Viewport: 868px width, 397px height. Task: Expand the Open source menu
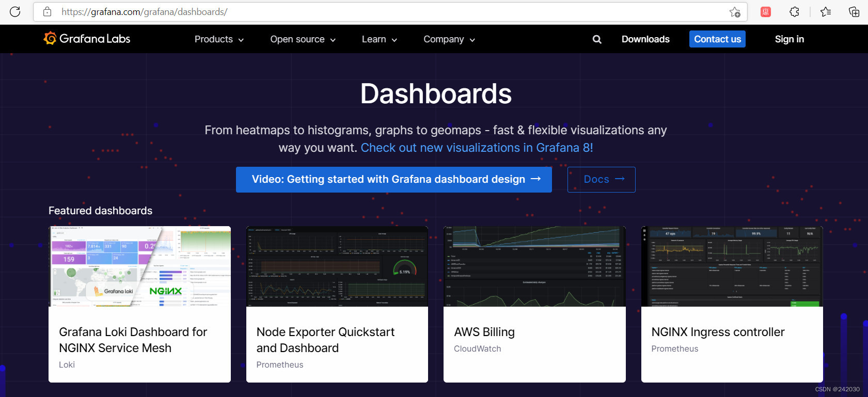pos(303,39)
